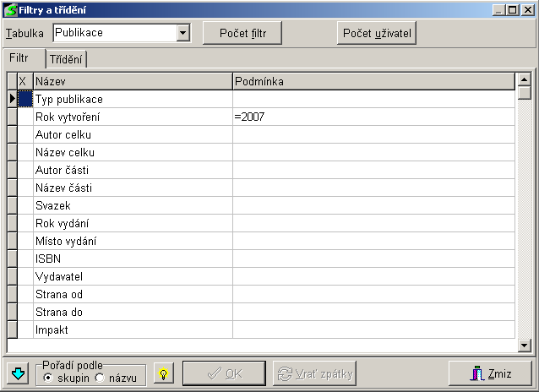Select the Autor celku row
This screenshot has width=539, height=392.
[x=133, y=134]
